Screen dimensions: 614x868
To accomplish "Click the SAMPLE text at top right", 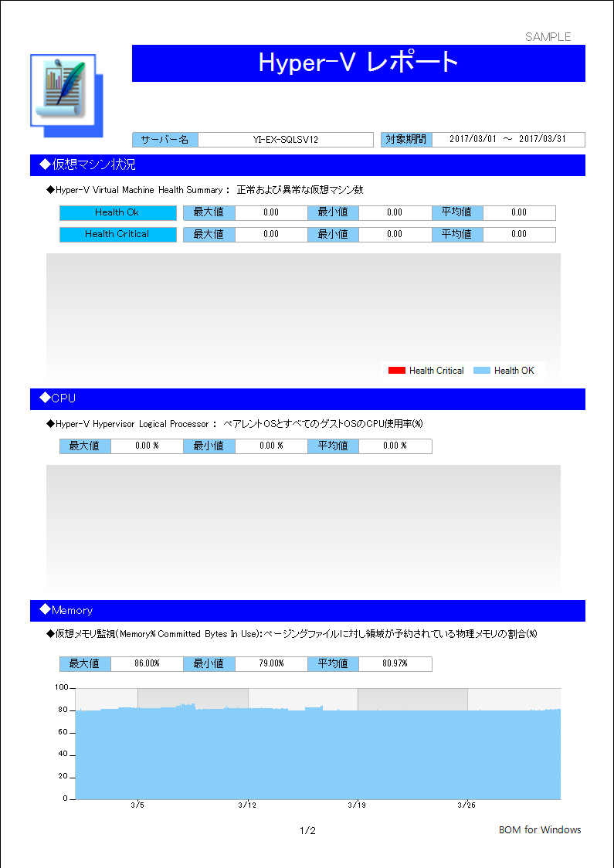I will click(548, 37).
